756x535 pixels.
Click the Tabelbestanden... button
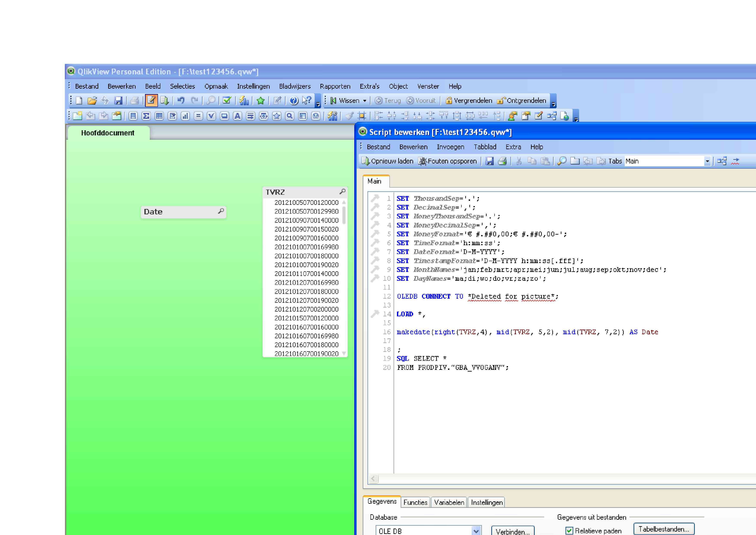(x=664, y=529)
